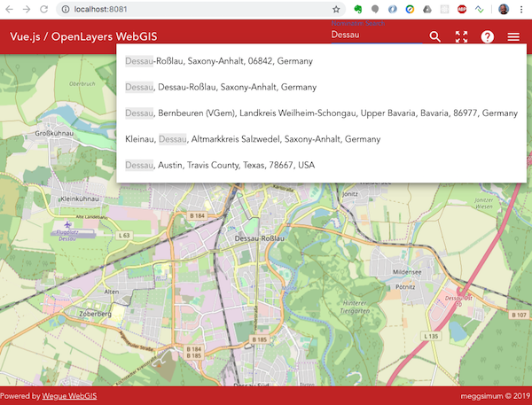This screenshot has height=405, width=532.
Task: Open the hamburger menu in toolbar
Action: point(513,36)
